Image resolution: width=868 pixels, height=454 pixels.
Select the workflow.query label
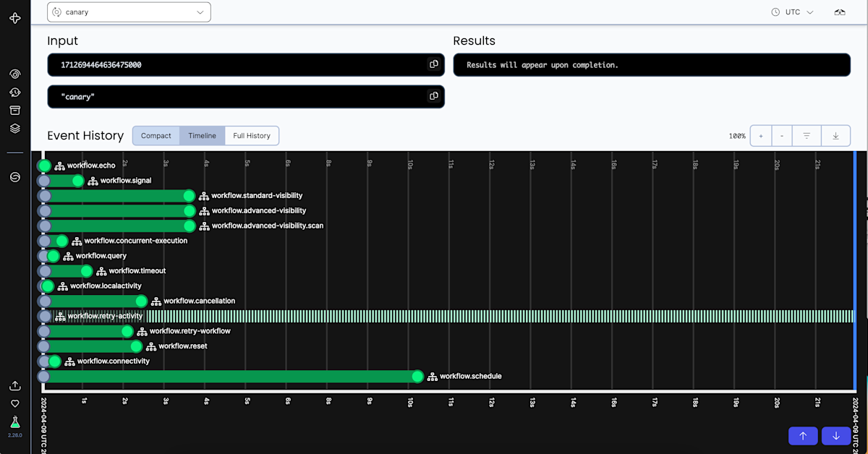(101, 256)
